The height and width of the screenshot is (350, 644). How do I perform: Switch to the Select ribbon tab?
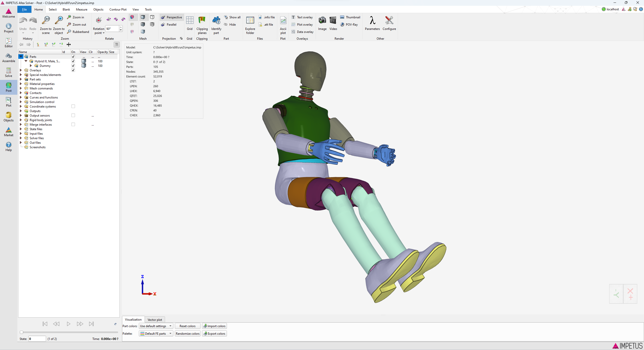click(53, 9)
